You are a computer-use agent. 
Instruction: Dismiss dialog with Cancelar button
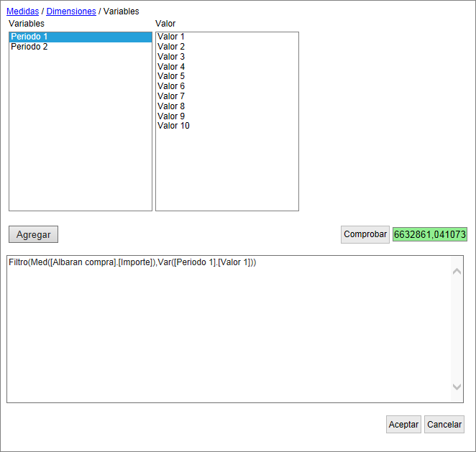[444, 425]
